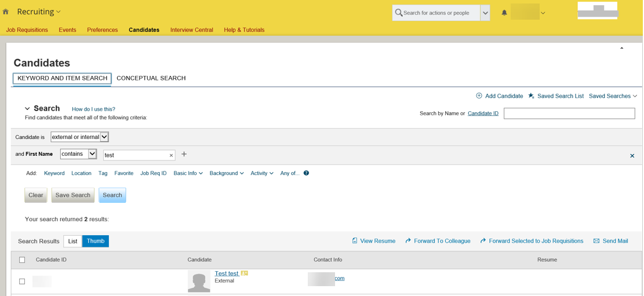Tick the checkbox for Test test row

[22, 281]
